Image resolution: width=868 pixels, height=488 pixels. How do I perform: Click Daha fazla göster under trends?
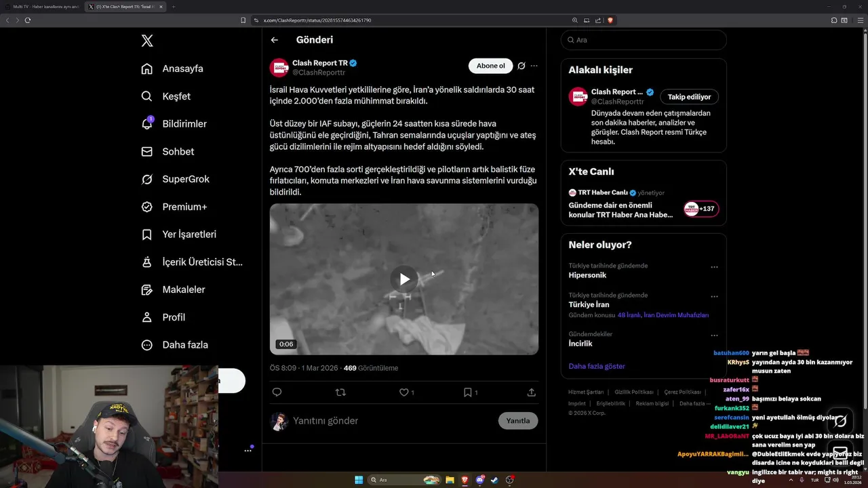pos(597,366)
